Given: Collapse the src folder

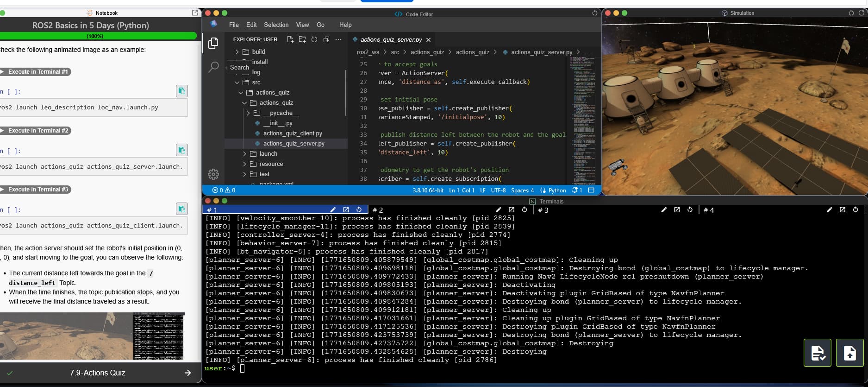Looking at the screenshot, I should pyautogui.click(x=256, y=82).
